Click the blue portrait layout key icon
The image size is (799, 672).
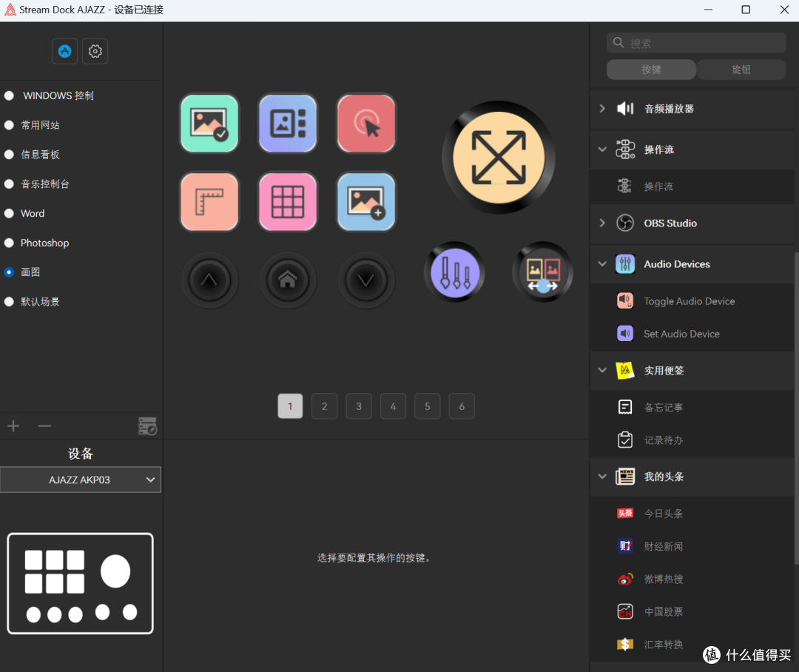click(x=288, y=124)
